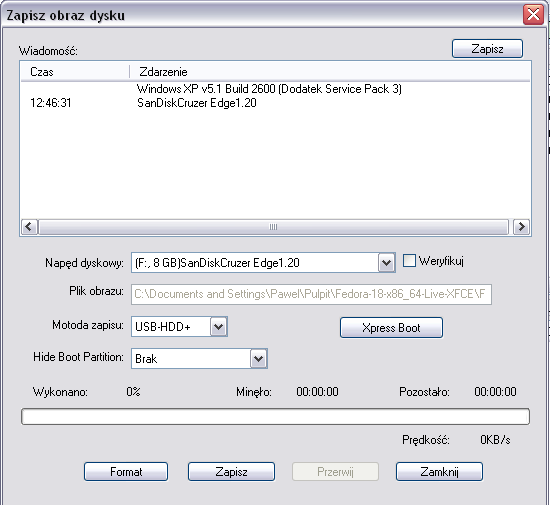Open the Hide Boot Partition dropdown
The image size is (550, 505).
(x=259, y=359)
